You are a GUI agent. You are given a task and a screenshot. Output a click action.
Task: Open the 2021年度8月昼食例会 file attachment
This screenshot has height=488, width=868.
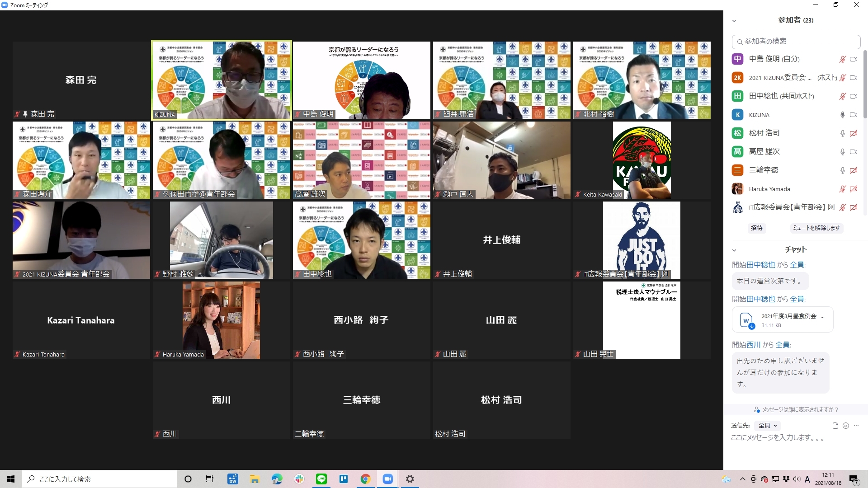783,320
